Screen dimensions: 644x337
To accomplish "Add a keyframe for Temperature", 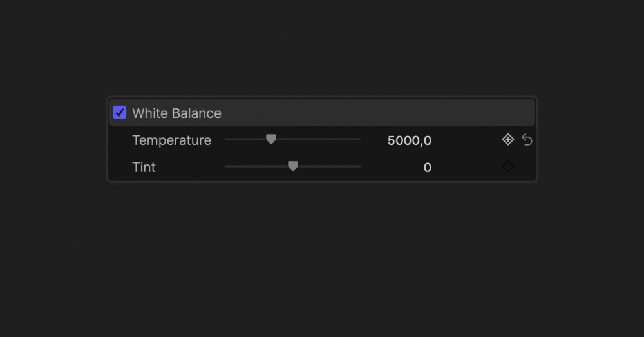I will pyautogui.click(x=508, y=139).
